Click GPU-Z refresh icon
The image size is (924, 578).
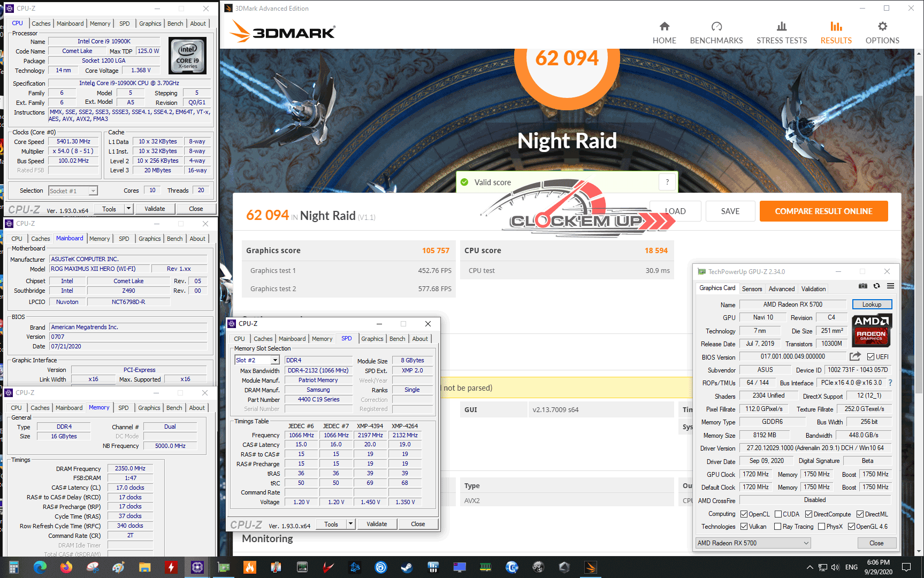point(876,286)
